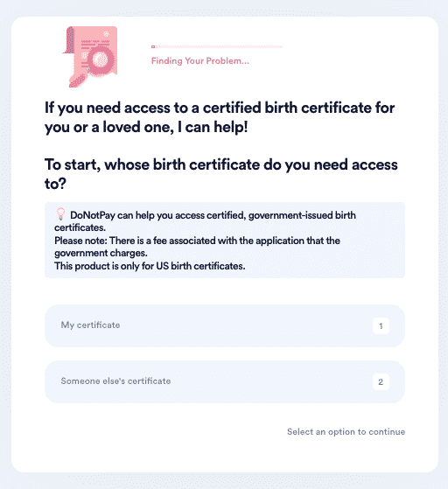Image resolution: width=448 pixels, height=489 pixels.
Task: Click the Finding Your Problem status text
Action: tap(200, 61)
